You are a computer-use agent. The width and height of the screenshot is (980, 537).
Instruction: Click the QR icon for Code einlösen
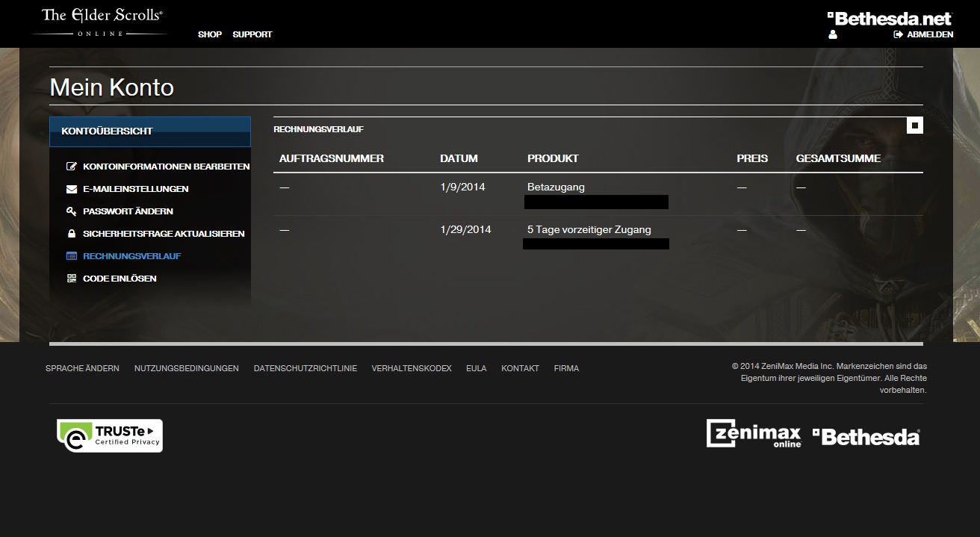[x=72, y=279]
